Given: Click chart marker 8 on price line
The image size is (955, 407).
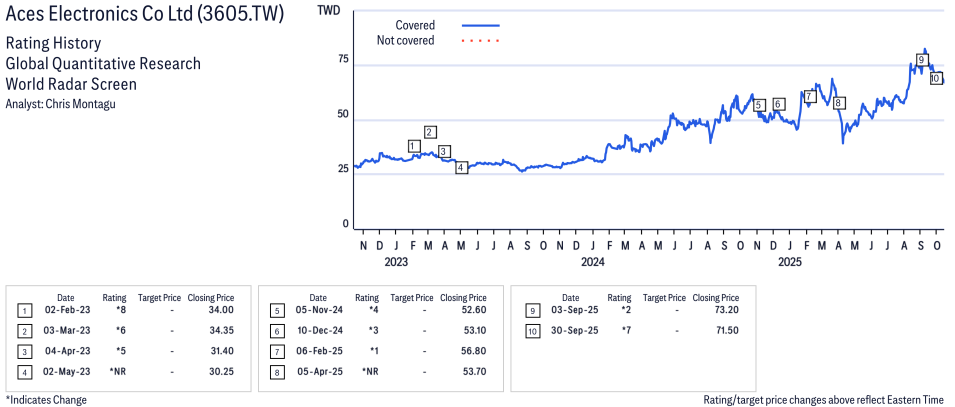Looking at the screenshot, I should point(838,103).
